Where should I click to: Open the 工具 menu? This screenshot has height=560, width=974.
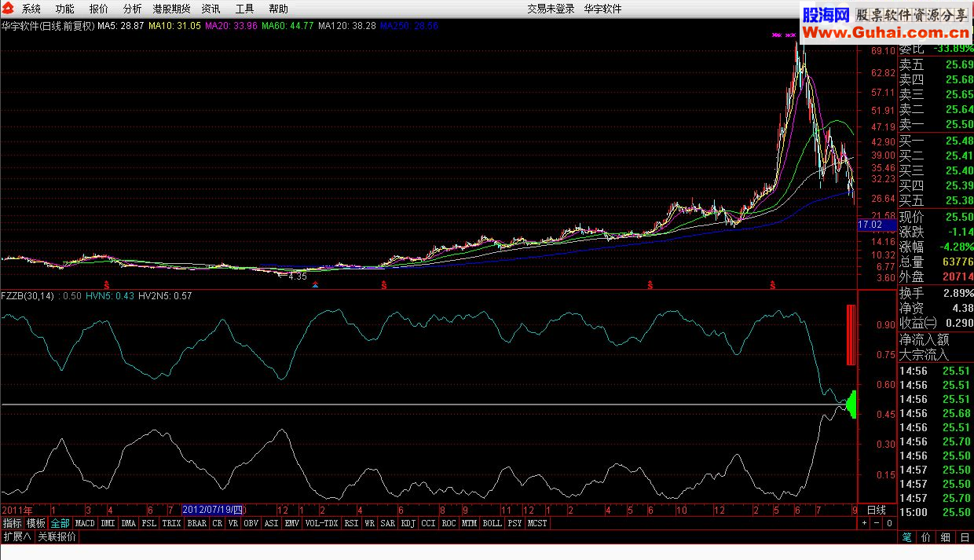[x=244, y=9]
